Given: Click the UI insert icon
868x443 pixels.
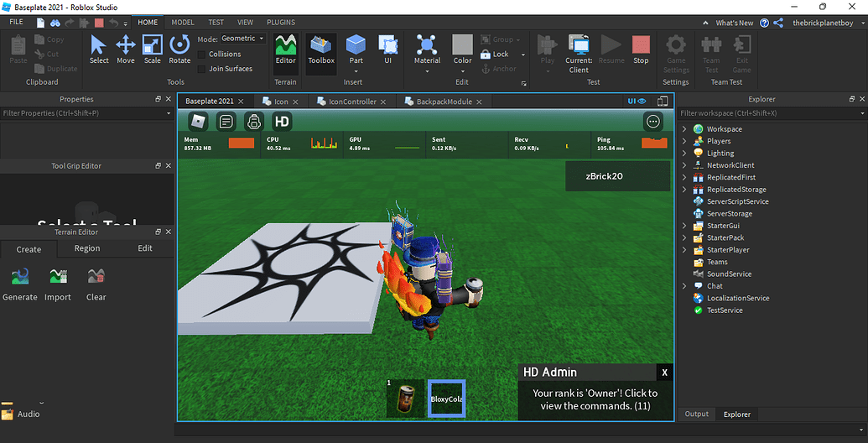Looking at the screenshot, I should coord(387,50).
